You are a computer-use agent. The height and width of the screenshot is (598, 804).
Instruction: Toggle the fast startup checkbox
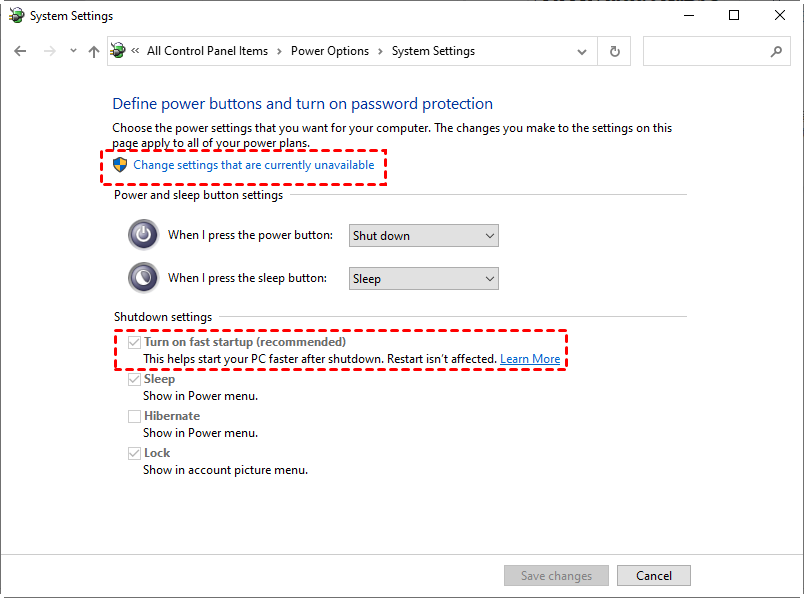pyautogui.click(x=134, y=343)
